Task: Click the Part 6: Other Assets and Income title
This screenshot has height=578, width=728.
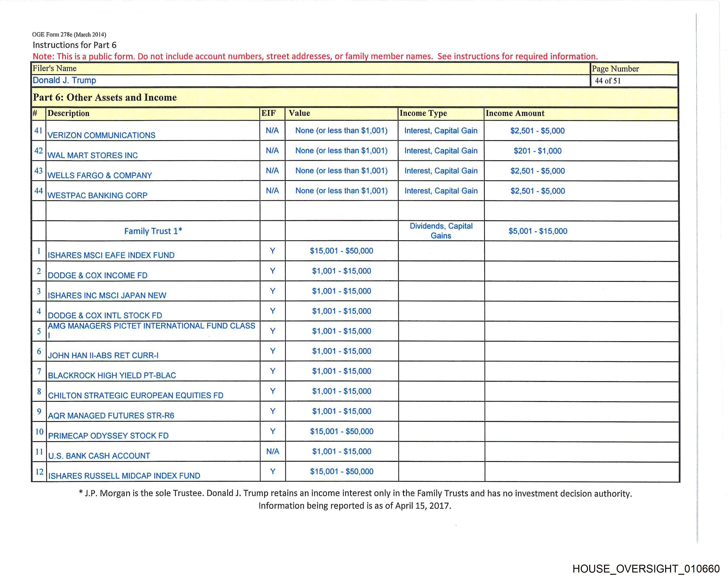Action: tap(105, 98)
